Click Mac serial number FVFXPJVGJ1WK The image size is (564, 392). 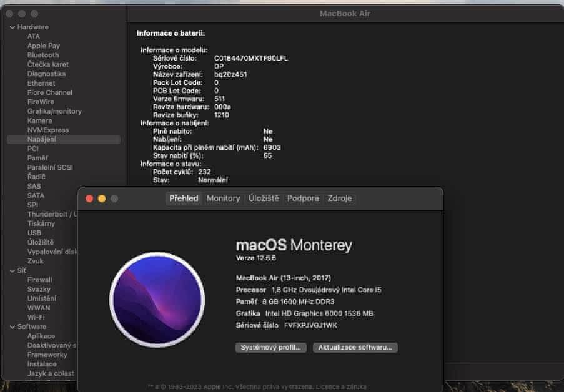310,325
